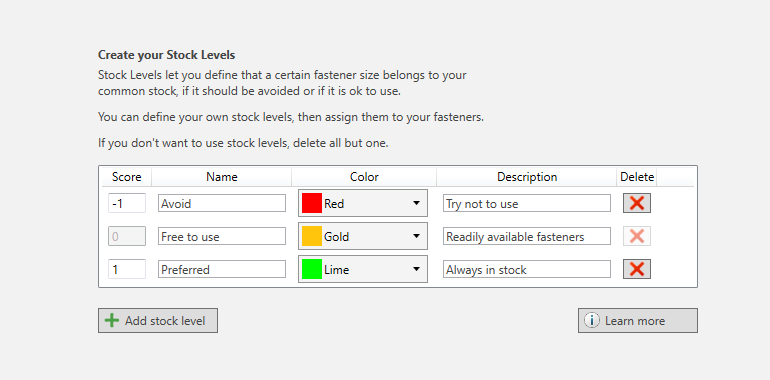The height and width of the screenshot is (380, 770).
Task: Click the disabled score field showing 0
Action: click(x=127, y=236)
